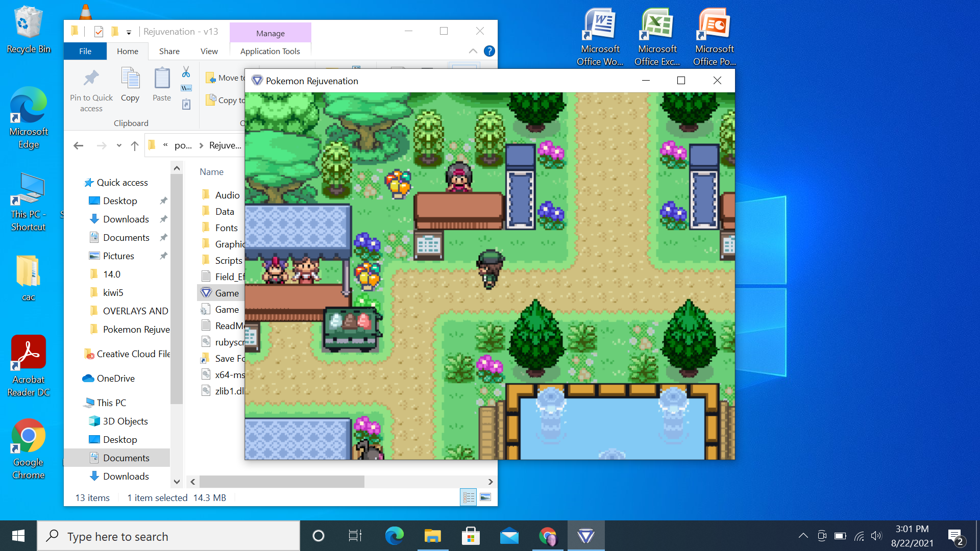980x551 pixels.
Task: Collapse the ribbon with chevron arrow
Action: tap(473, 51)
